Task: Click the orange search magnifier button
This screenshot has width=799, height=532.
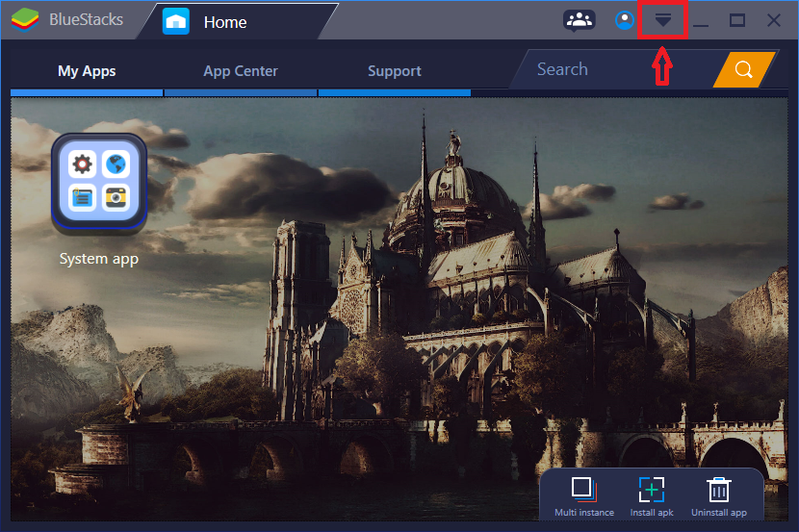Action: point(744,69)
